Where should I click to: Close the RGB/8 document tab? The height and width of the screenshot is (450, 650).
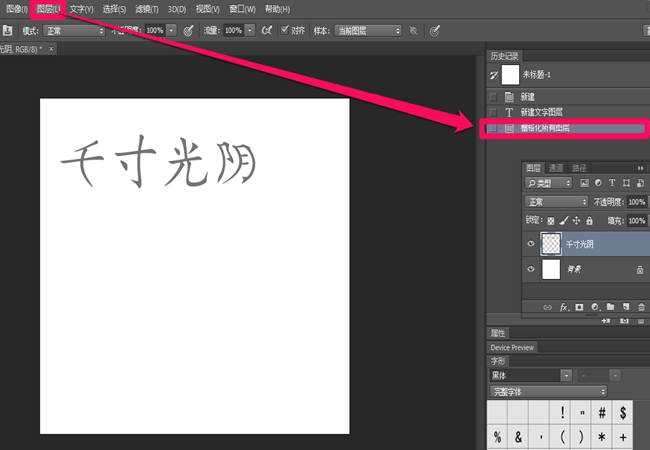(x=51, y=49)
